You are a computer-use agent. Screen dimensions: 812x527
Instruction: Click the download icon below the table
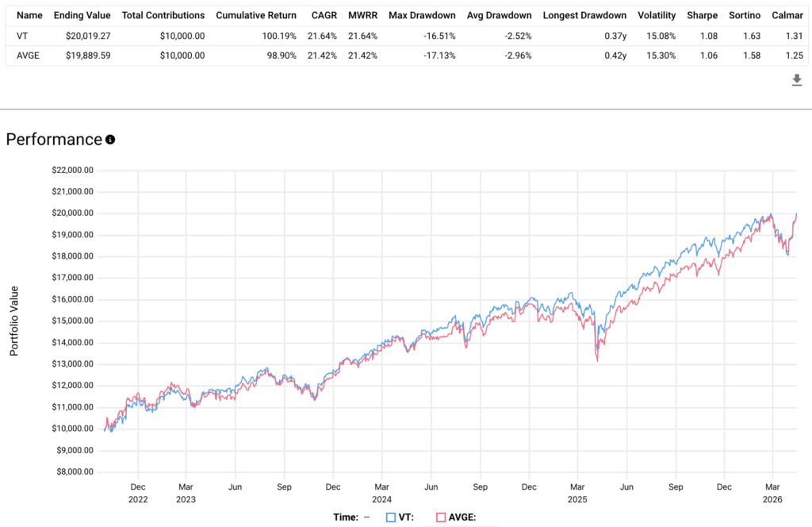point(796,80)
